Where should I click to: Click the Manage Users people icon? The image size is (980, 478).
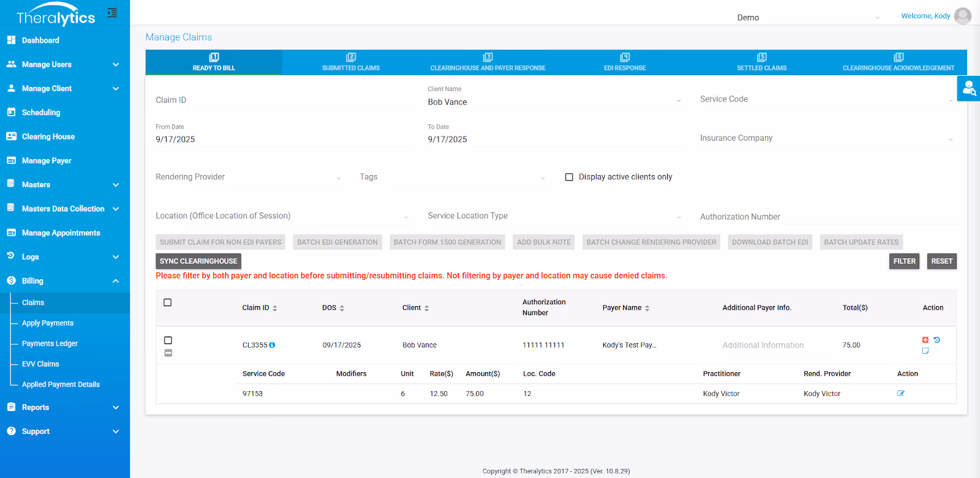click(11, 64)
